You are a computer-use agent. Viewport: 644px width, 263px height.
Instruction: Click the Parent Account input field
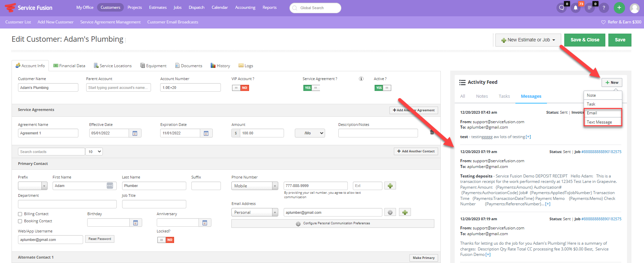click(118, 88)
